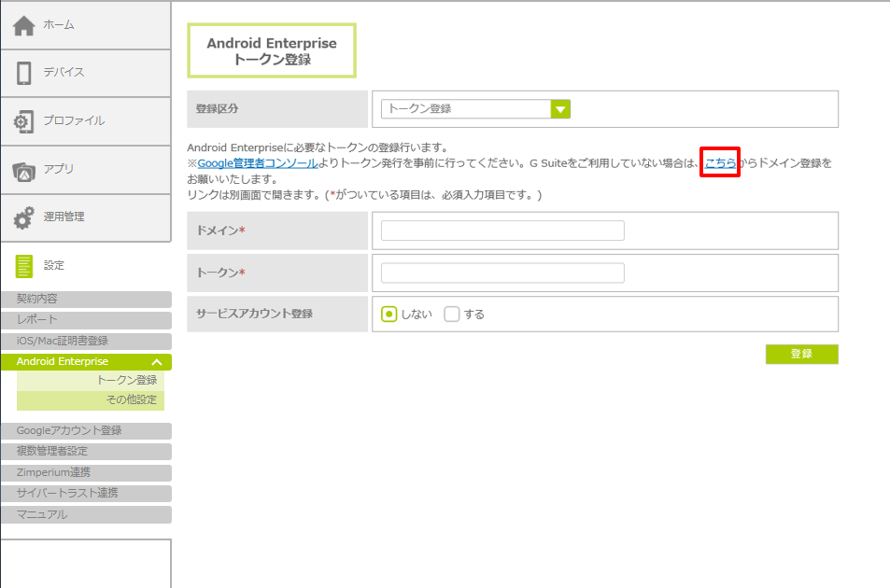Open the Google管理者コンソール link
The image size is (890, 588).
(257, 163)
